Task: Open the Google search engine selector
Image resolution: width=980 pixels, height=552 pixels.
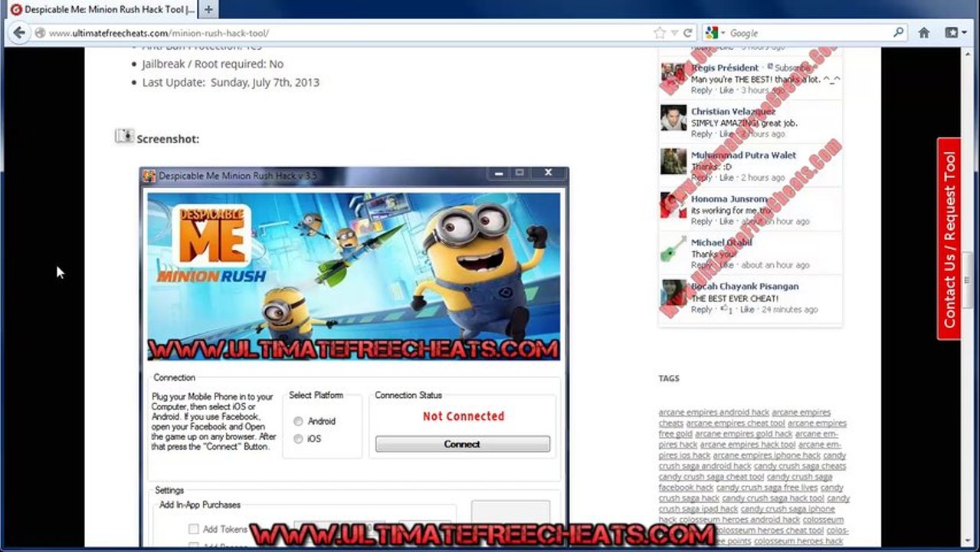Action: (716, 33)
